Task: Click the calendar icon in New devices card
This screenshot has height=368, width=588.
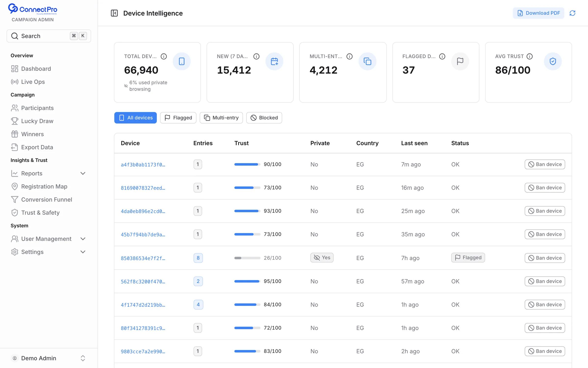Action: tap(274, 61)
